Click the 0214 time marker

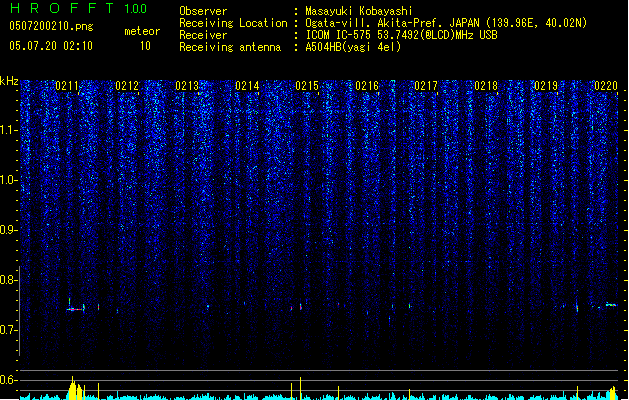pos(247,86)
